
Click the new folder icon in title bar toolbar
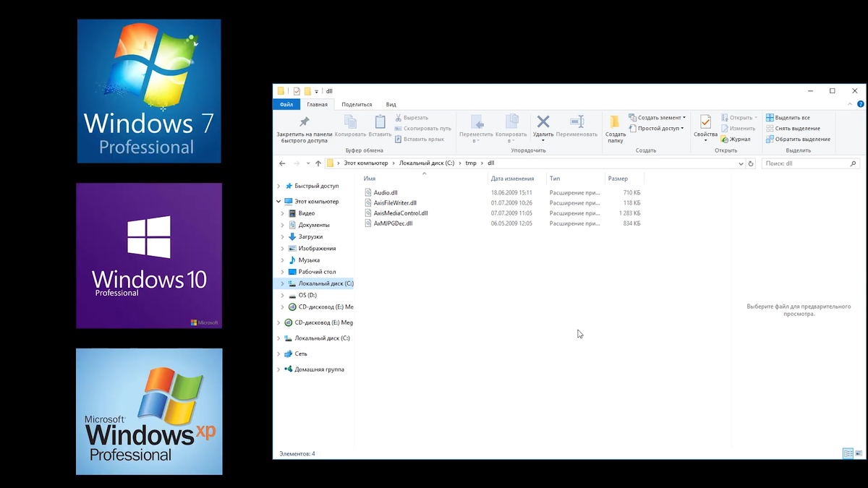click(x=307, y=91)
